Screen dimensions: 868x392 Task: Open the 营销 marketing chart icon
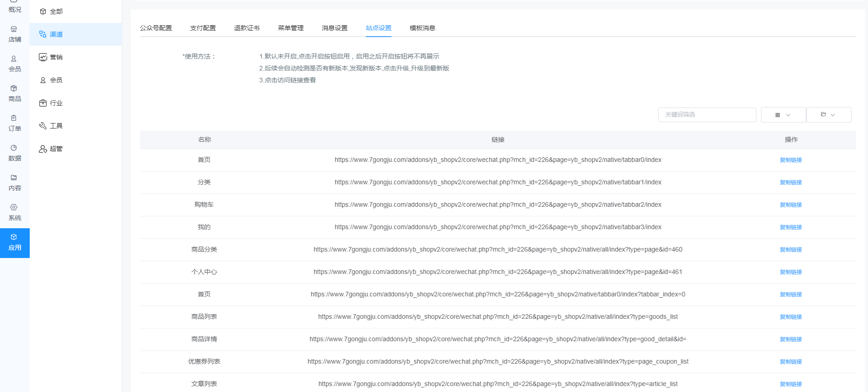43,57
